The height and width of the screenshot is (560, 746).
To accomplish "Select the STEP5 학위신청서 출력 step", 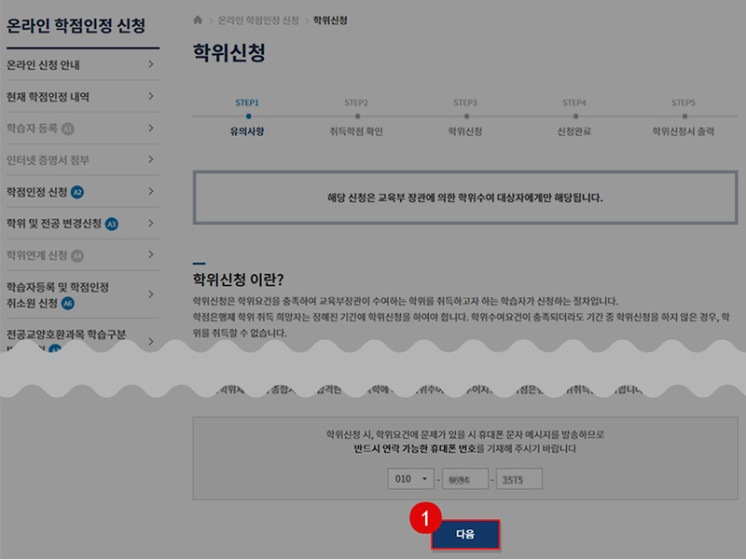I will tap(683, 116).
